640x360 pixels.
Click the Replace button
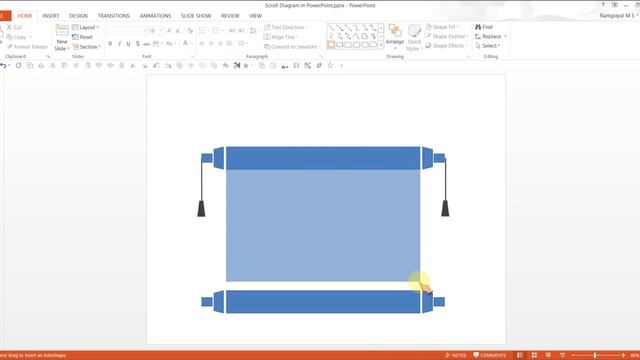491,36
